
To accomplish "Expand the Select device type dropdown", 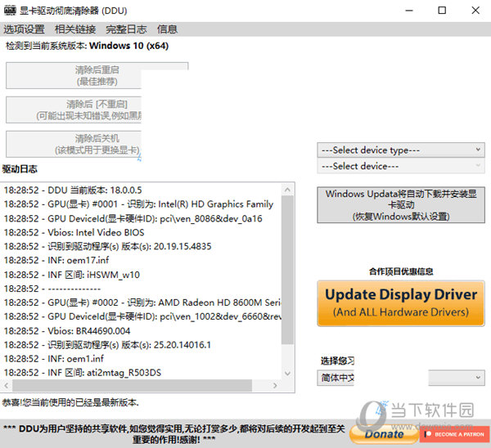I will pyautogui.click(x=401, y=150).
